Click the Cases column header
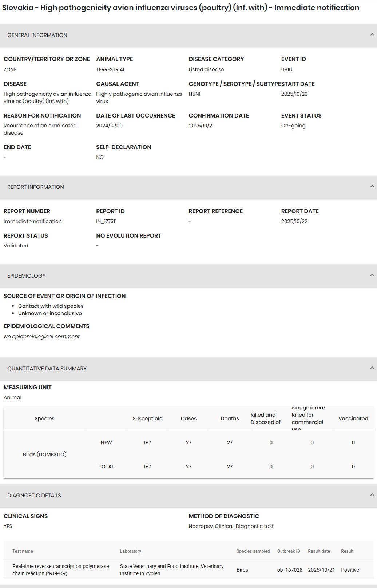This screenshot has width=377, height=588. point(188,418)
